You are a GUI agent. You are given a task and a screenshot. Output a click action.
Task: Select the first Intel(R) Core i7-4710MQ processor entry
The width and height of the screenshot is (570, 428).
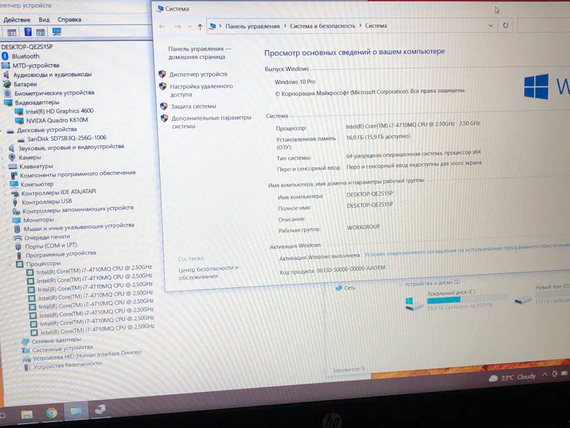(x=94, y=270)
